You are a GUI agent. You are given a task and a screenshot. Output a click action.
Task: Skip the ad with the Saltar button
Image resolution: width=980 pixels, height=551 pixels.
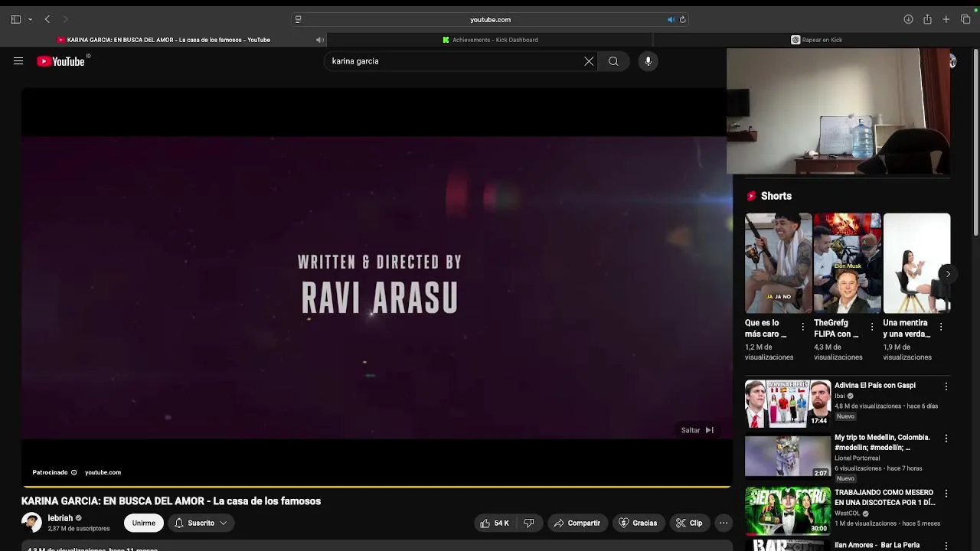coord(697,430)
